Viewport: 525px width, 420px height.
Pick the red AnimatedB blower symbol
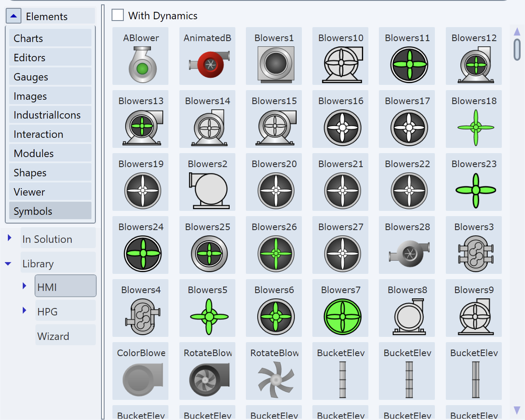(207, 56)
